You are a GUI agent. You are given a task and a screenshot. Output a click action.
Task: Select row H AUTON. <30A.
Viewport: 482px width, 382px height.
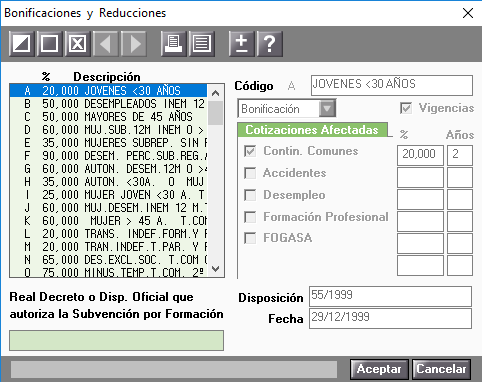pyautogui.click(x=108, y=182)
